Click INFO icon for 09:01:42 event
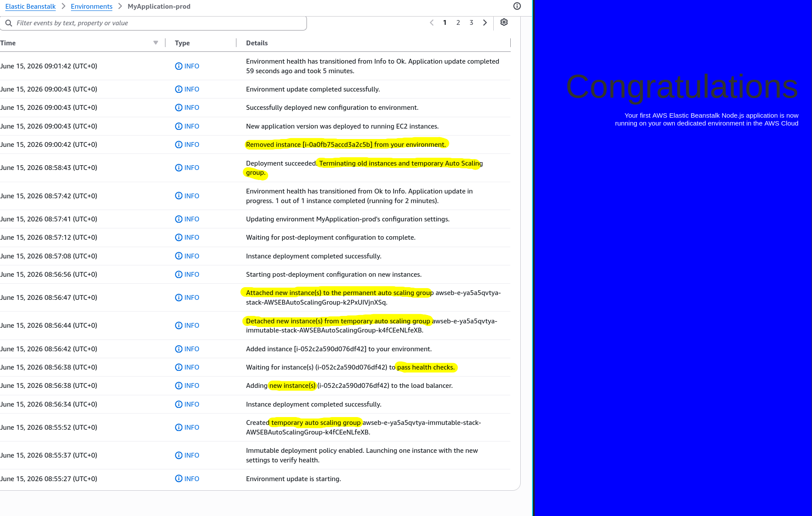812x516 pixels. (x=179, y=66)
